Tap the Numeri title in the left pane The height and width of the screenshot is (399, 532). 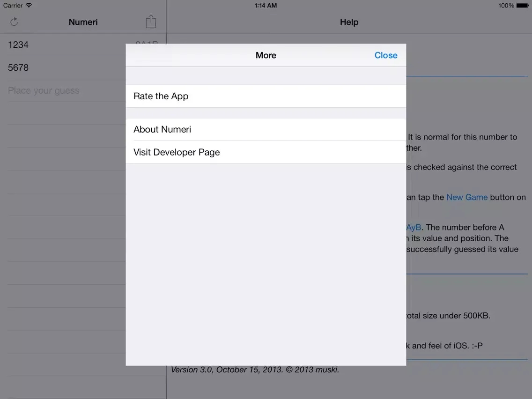82,22
